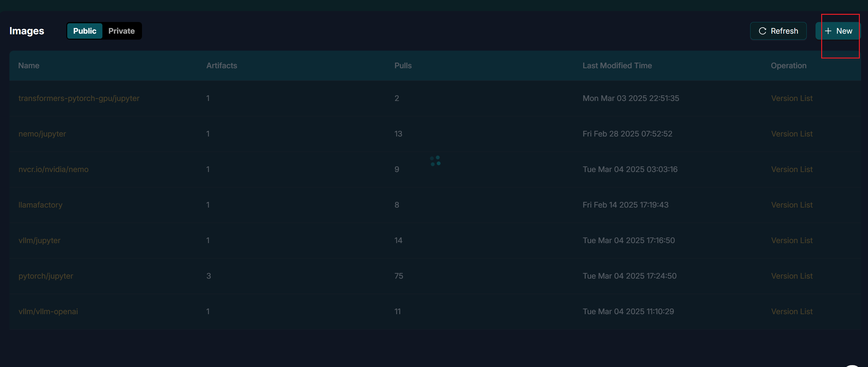Open the pytorch/jupyter image entry
This screenshot has height=367, width=868.
pos(46,276)
